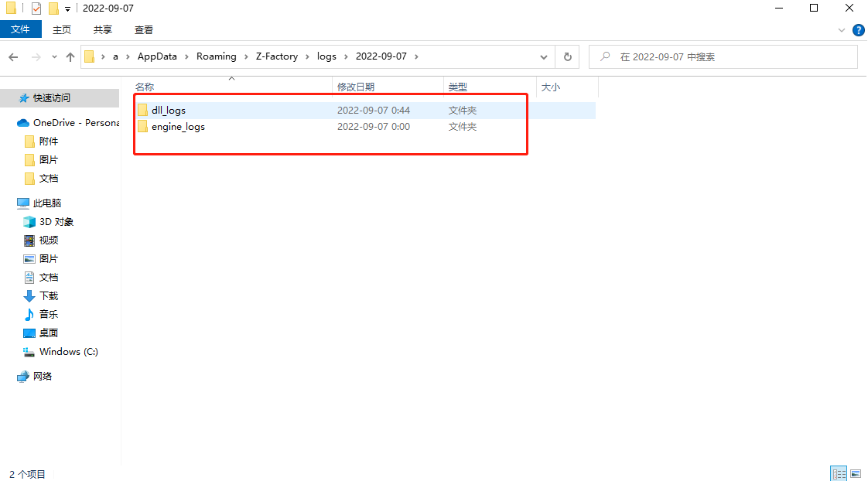This screenshot has height=481, width=868.
Task: Switch to the 查看 tab
Action: click(144, 30)
